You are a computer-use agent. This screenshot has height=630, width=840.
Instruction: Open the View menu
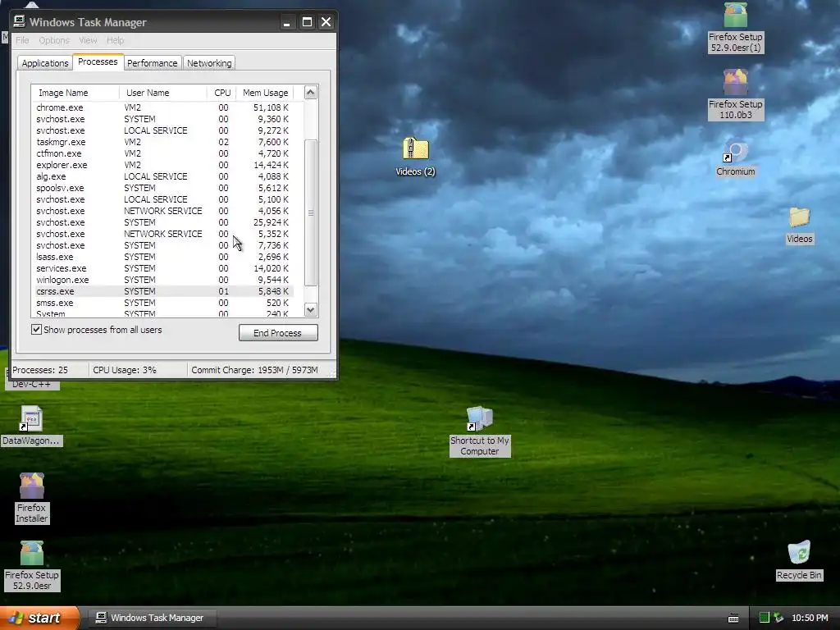pyautogui.click(x=88, y=40)
